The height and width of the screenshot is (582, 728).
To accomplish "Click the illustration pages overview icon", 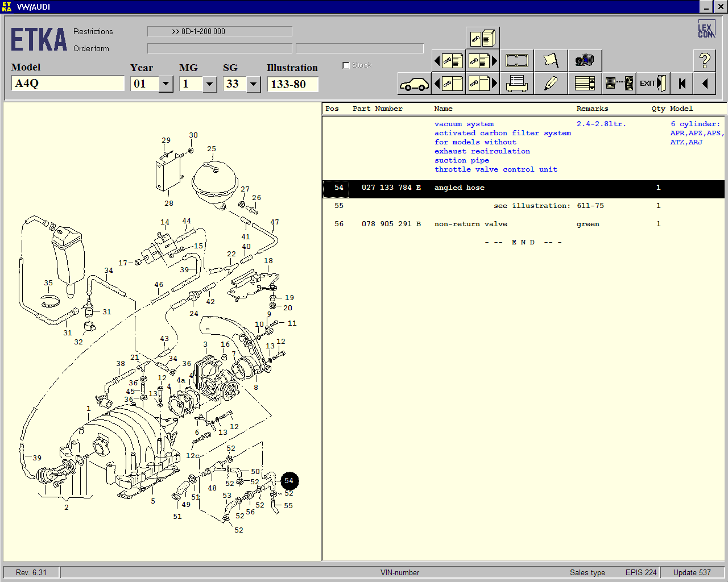I will [x=483, y=38].
